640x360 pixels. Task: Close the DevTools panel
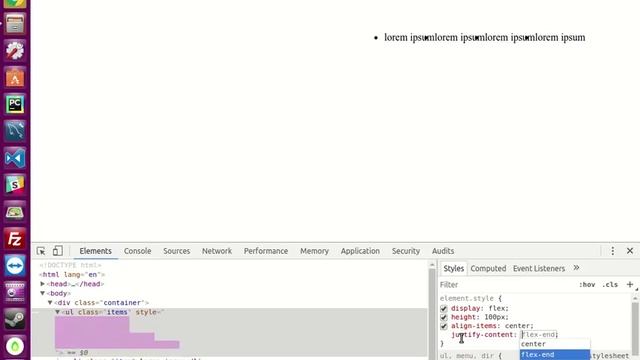[630, 251]
